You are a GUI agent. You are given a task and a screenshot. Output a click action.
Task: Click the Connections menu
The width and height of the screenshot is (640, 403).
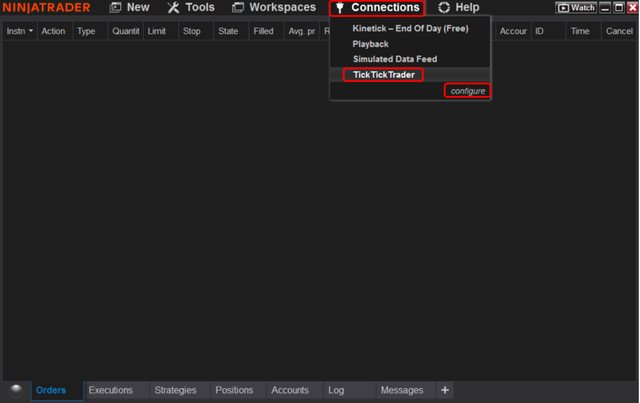377,8
